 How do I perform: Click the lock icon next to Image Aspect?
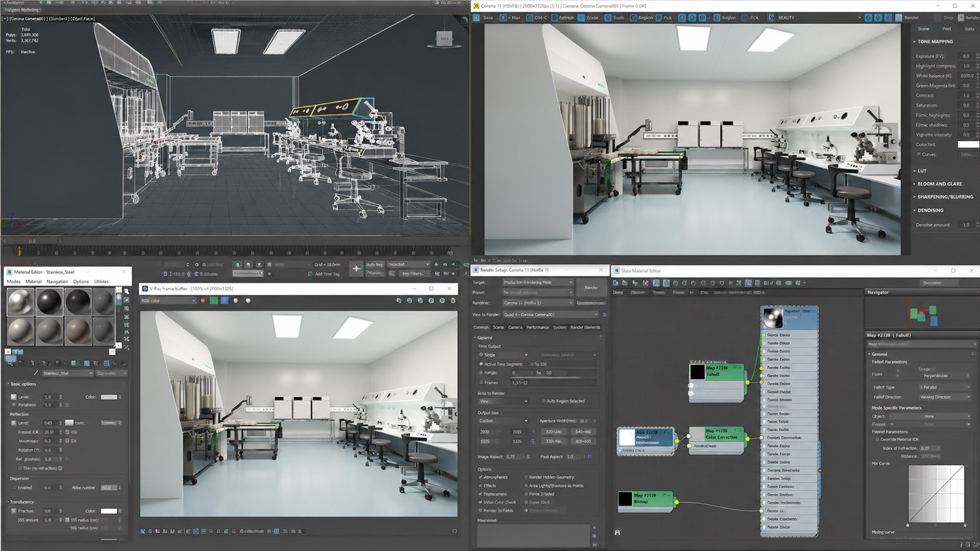pyautogui.click(x=529, y=457)
